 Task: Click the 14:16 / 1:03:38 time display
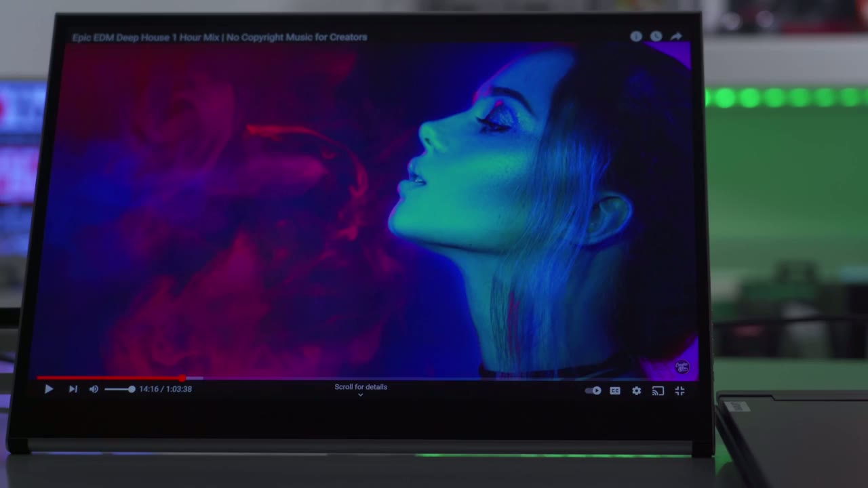165,389
